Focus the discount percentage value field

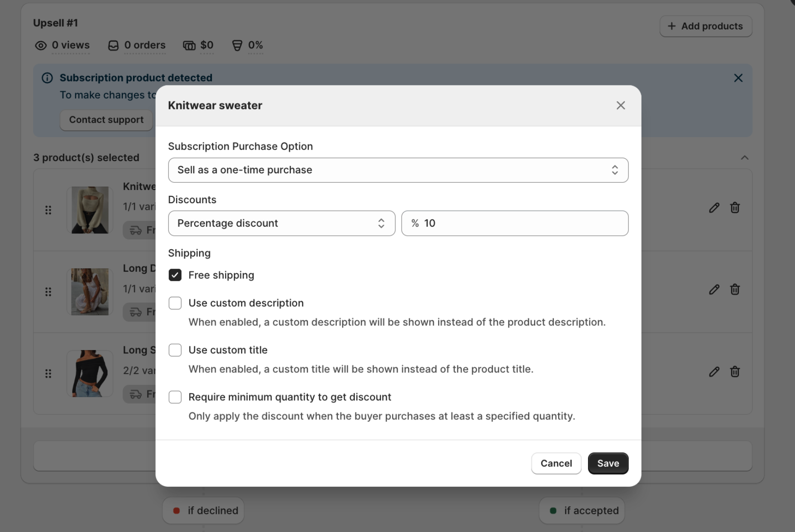515,223
